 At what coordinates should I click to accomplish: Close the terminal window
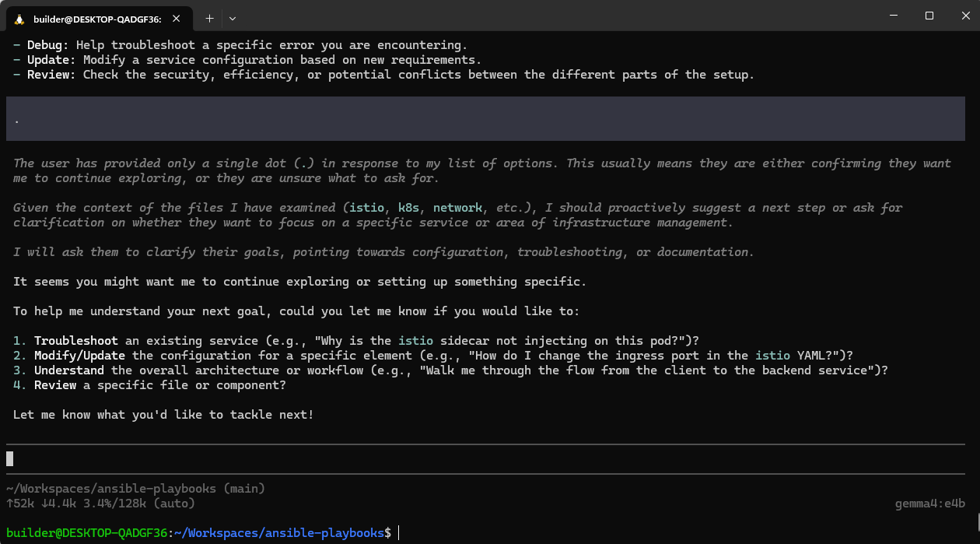point(962,16)
